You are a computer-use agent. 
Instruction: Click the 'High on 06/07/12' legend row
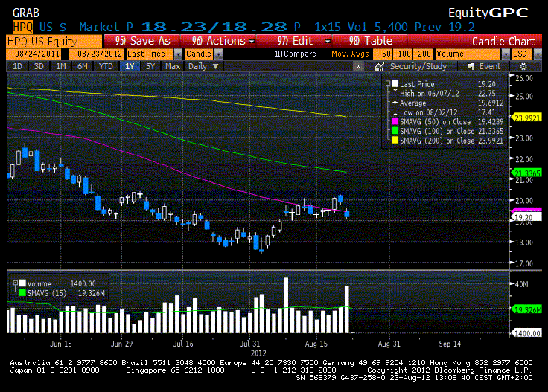pos(449,93)
